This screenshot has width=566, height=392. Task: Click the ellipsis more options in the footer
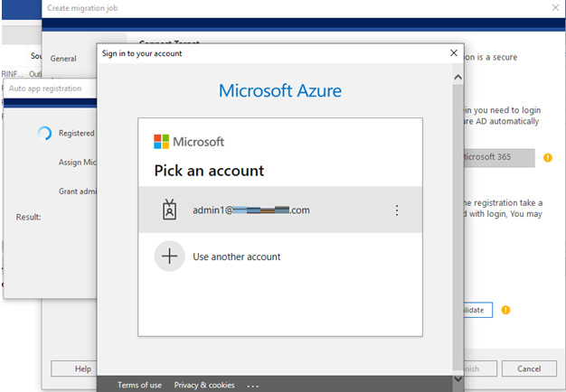[x=252, y=387]
